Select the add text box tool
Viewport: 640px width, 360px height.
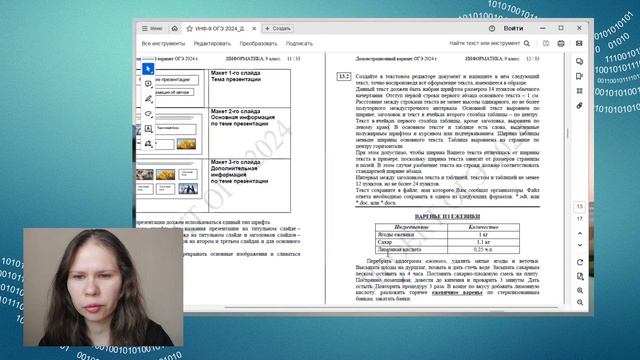point(148,129)
